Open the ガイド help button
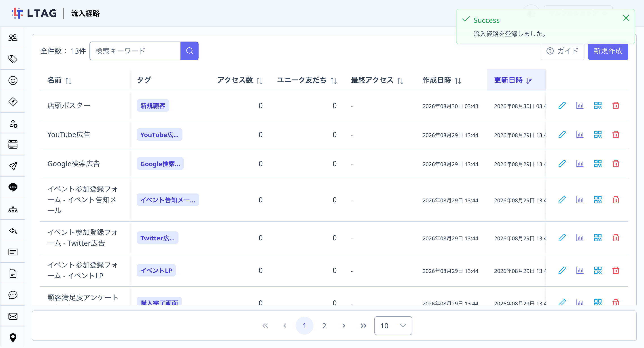 click(x=563, y=51)
